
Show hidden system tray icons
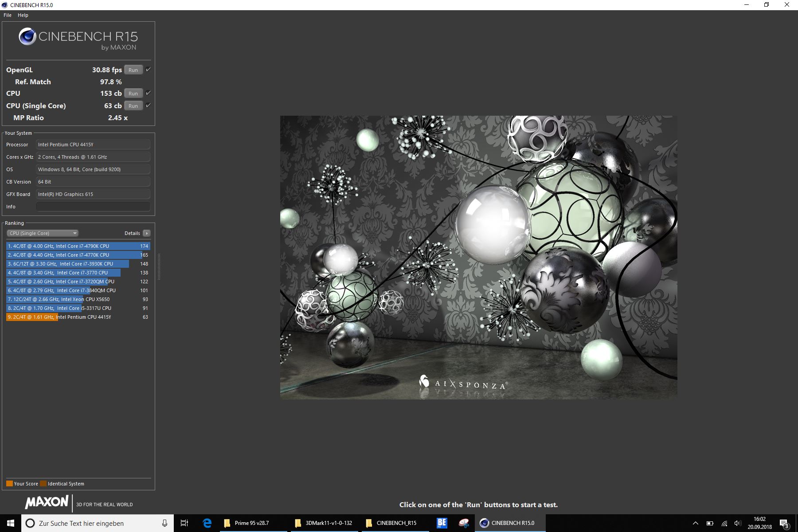tap(695, 524)
